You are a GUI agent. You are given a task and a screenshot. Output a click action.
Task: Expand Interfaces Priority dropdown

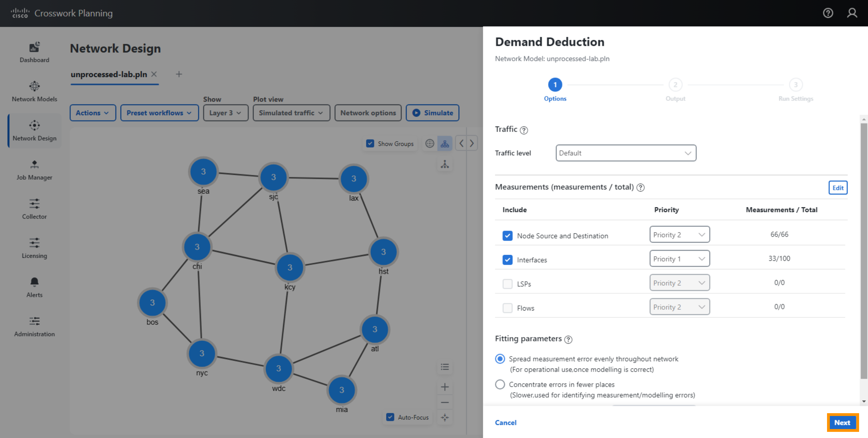[x=678, y=258]
